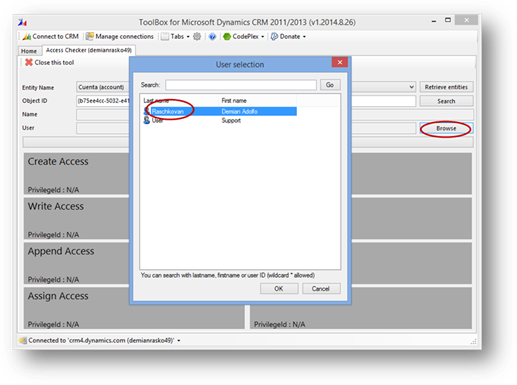Click the Append Access panel
This screenshot has width=517, height=385.
pos(76,263)
